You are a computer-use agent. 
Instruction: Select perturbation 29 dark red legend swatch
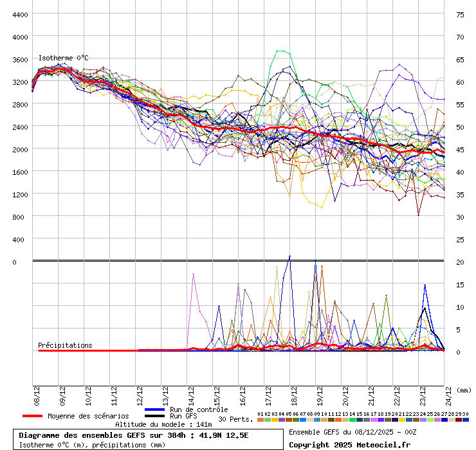point(458,420)
